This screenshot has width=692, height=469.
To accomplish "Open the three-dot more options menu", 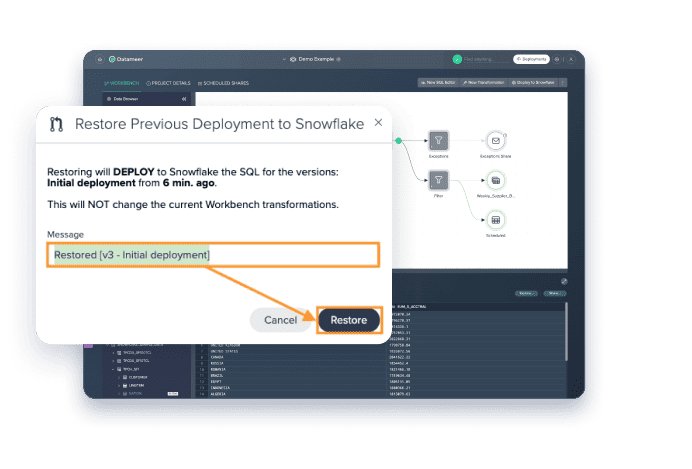I will click(562, 83).
